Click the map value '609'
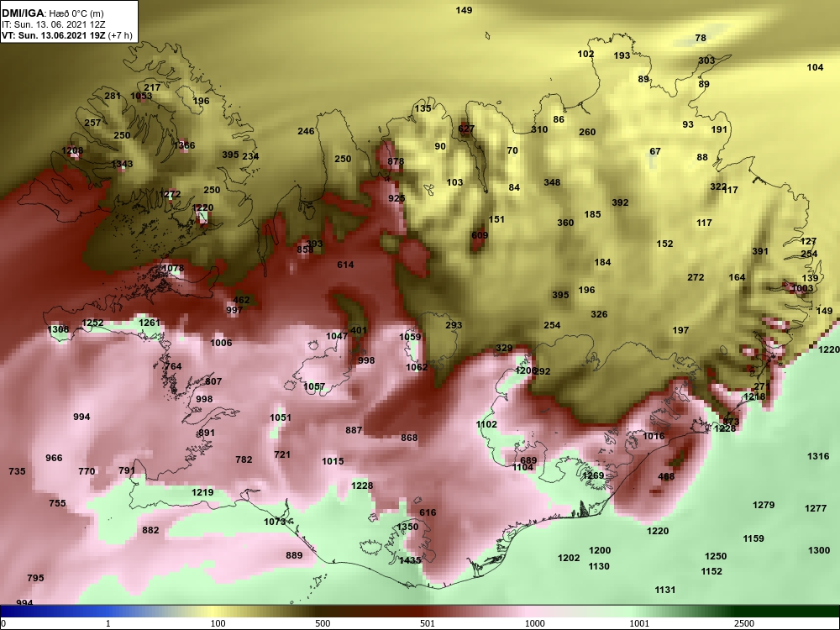The image size is (840, 630). [480, 235]
